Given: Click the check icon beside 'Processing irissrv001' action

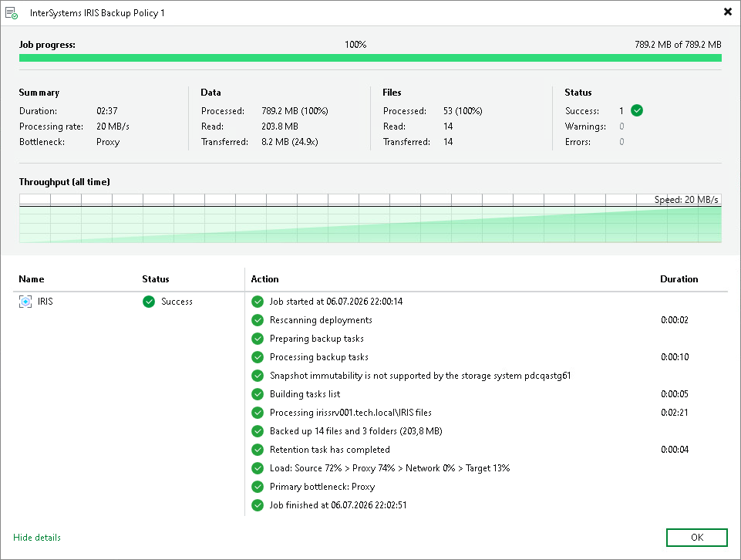Looking at the screenshot, I should (258, 413).
